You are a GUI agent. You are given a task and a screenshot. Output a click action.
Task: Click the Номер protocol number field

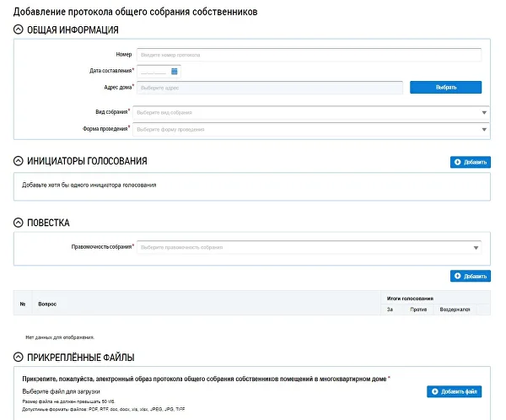309,55
